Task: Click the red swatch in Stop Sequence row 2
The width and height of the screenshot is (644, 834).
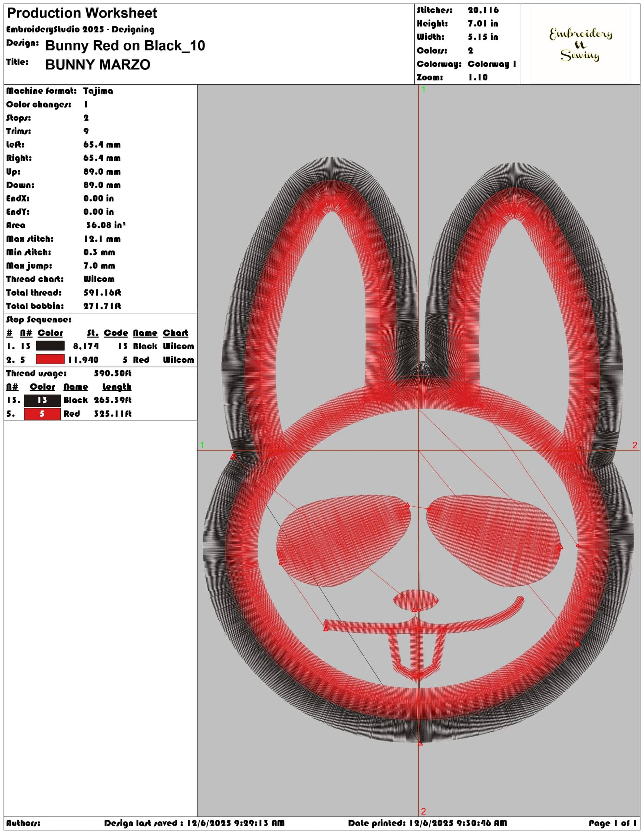Action: coord(50,359)
